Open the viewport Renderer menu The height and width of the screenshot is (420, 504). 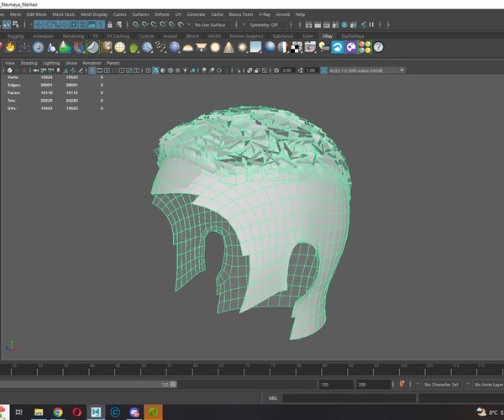[x=92, y=63]
